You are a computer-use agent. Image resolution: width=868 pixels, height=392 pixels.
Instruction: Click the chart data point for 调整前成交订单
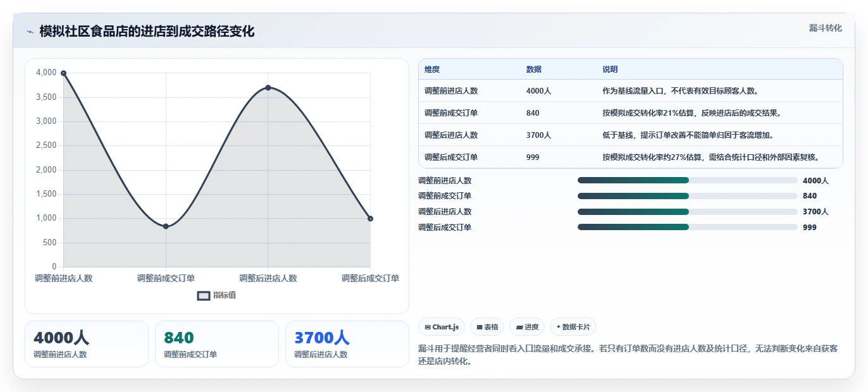166,226
